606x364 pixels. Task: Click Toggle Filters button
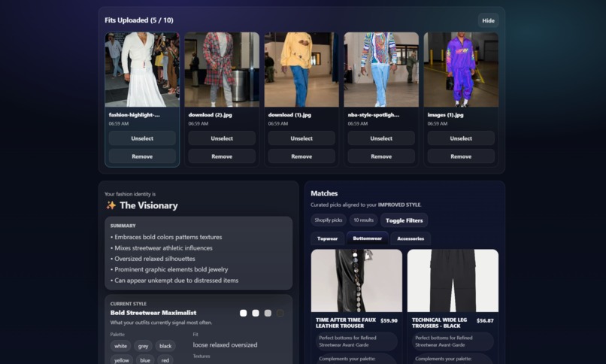point(404,220)
